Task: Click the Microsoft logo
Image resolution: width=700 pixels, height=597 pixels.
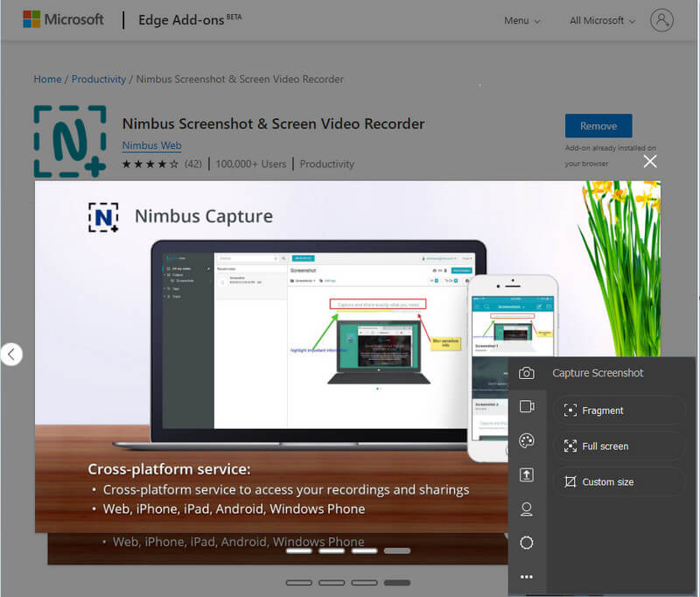Action: coord(63,19)
